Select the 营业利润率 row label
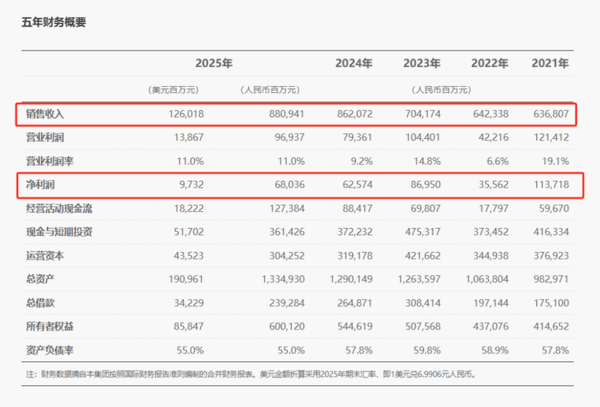 tap(48, 160)
